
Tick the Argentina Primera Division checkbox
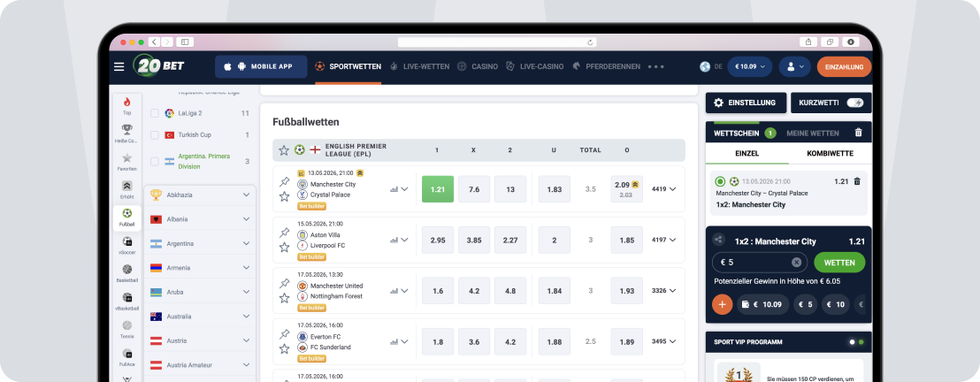tap(155, 161)
